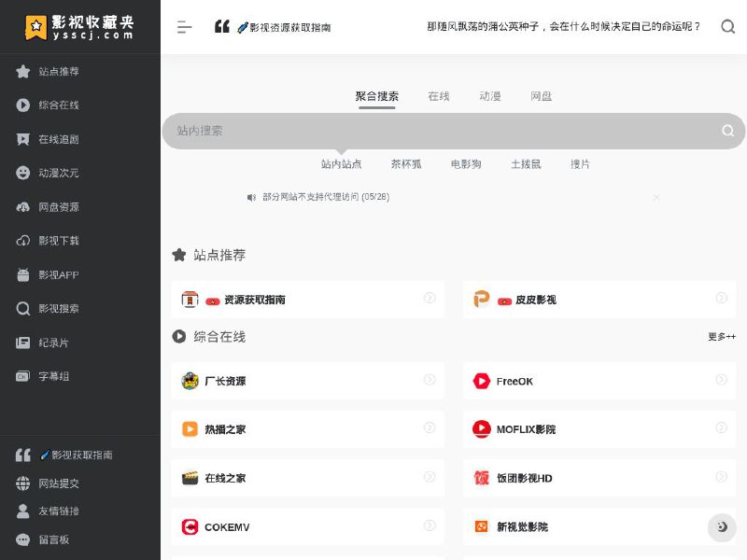Choose the 茶杯狐 search engine option
747x560 pixels.
(406, 164)
